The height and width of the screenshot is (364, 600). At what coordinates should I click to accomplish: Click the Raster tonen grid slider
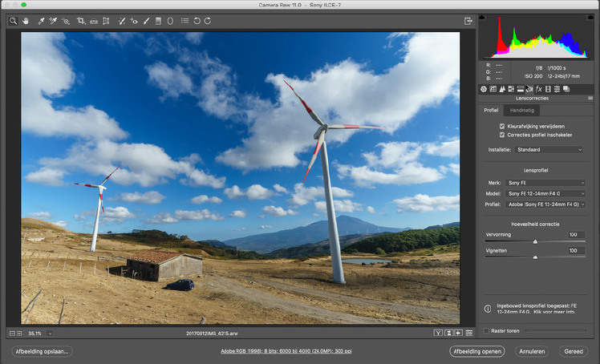556,331
